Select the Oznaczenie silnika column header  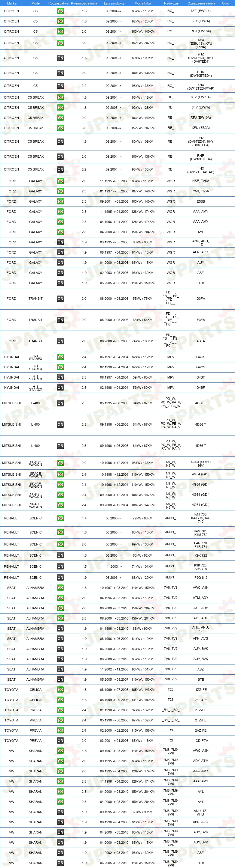point(201,3)
